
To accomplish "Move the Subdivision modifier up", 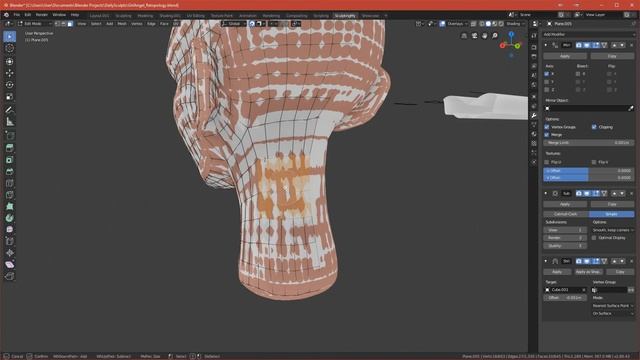I will click(614, 193).
